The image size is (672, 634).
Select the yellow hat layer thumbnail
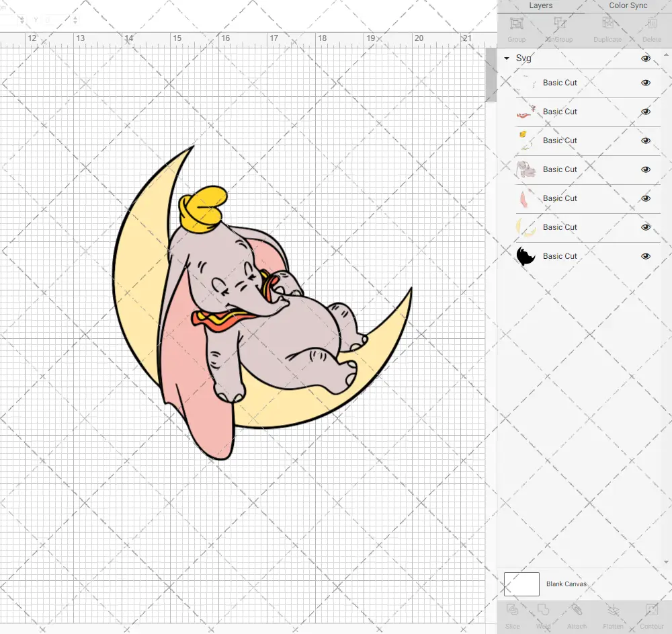point(526,140)
